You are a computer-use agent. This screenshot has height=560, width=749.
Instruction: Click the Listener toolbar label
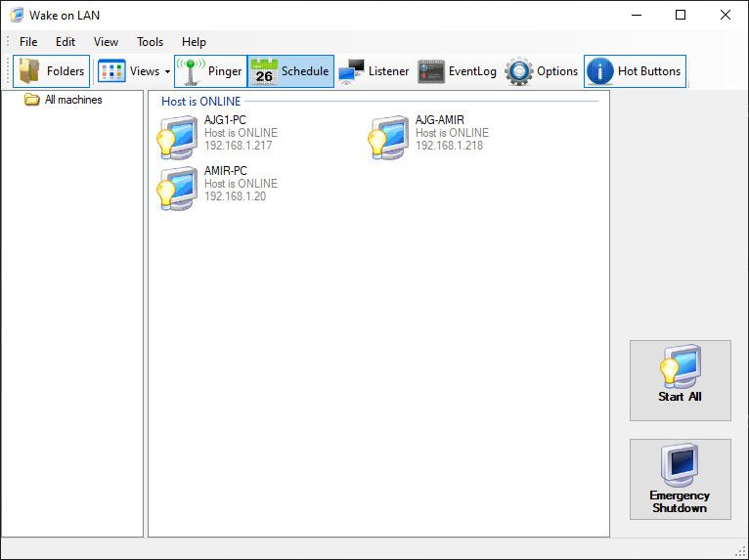(x=389, y=71)
